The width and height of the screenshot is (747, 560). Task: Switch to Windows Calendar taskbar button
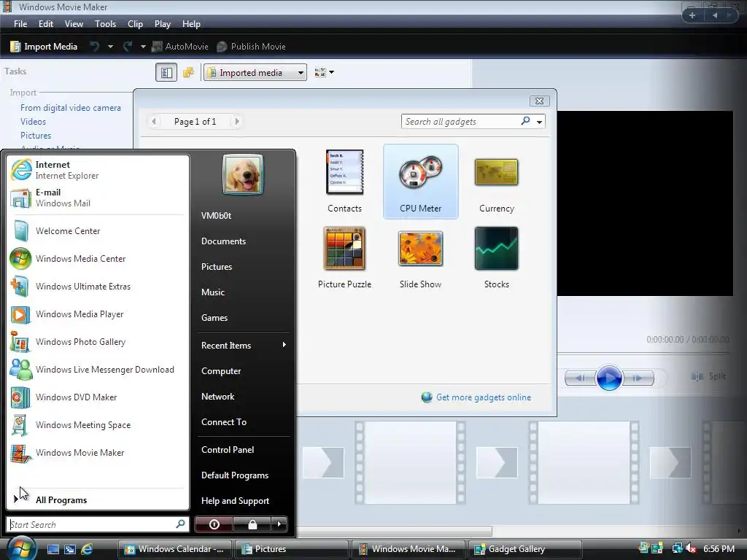click(x=174, y=548)
